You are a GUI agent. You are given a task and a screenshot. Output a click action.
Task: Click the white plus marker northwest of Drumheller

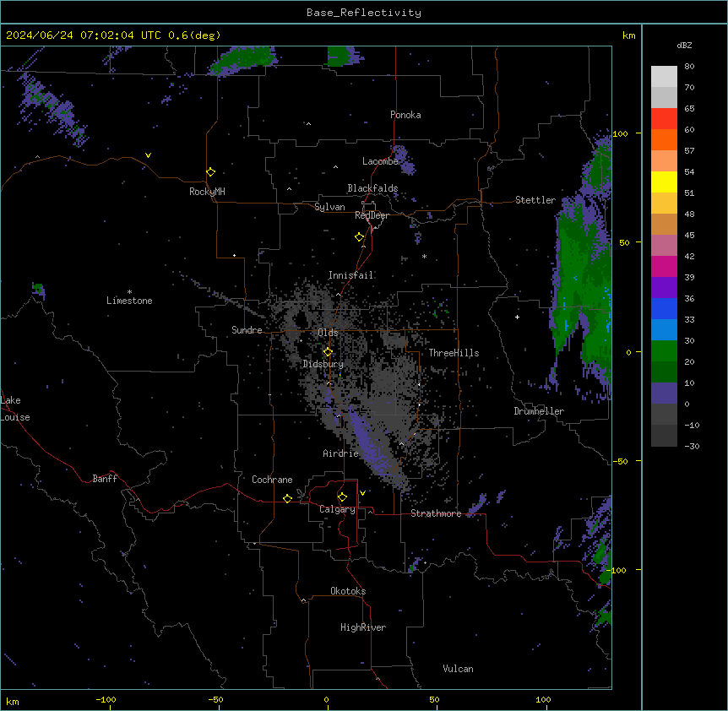click(x=517, y=317)
